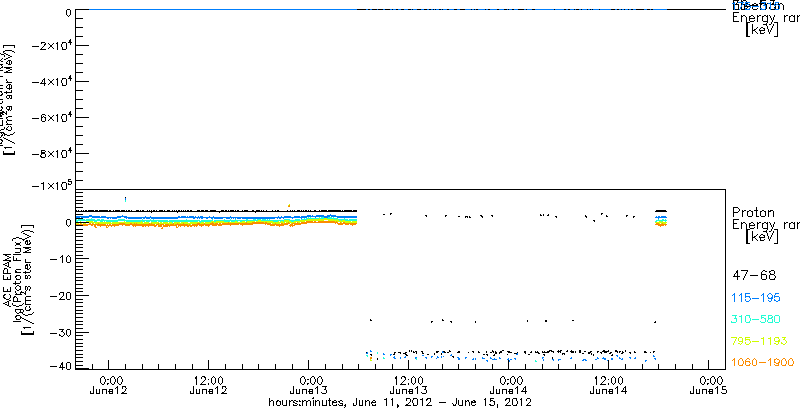Click the 0:00 June14 time axis label
800x410 pixels.
click(x=508, y=386)
